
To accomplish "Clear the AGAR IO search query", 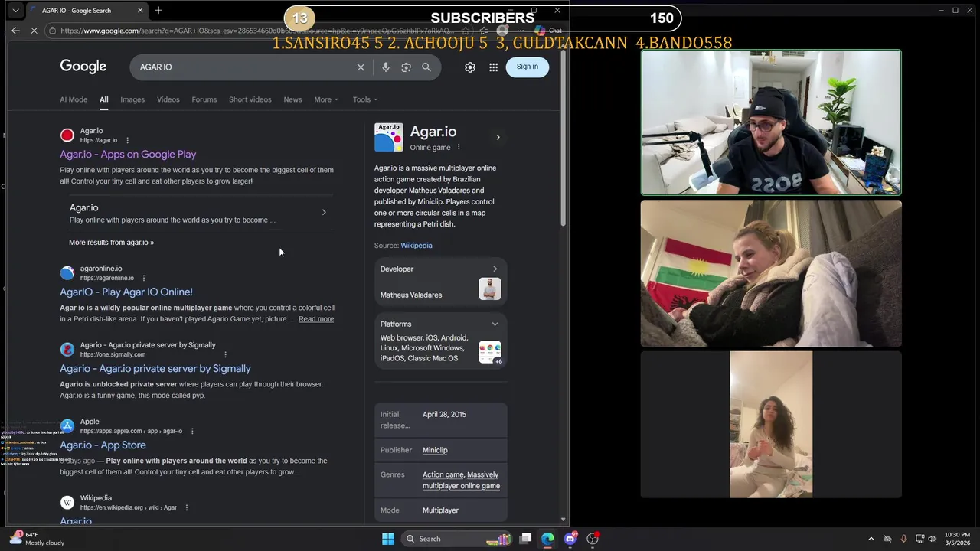I will [x=361, y=67].
